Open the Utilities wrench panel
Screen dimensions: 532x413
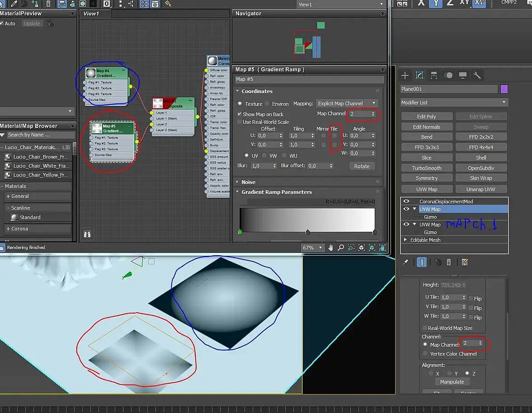477,75
